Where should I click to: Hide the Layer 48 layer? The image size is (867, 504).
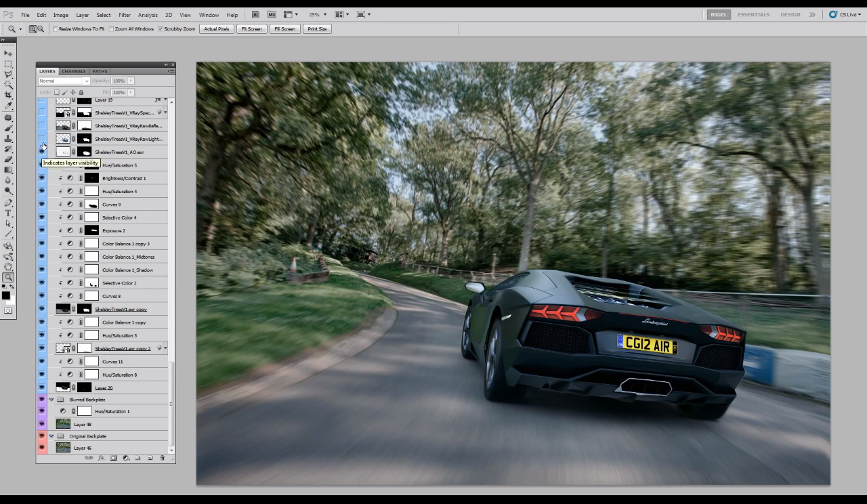(41, 424)
